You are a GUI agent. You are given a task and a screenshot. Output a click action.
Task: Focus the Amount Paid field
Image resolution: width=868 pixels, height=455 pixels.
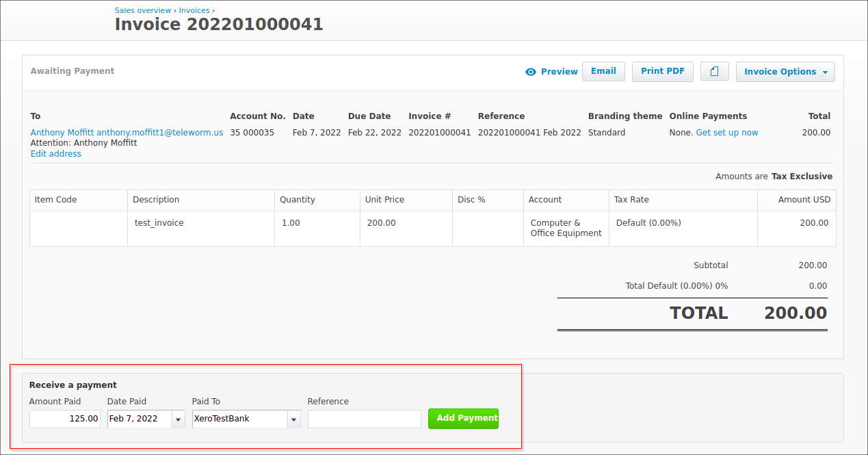(x=65, y=419)
